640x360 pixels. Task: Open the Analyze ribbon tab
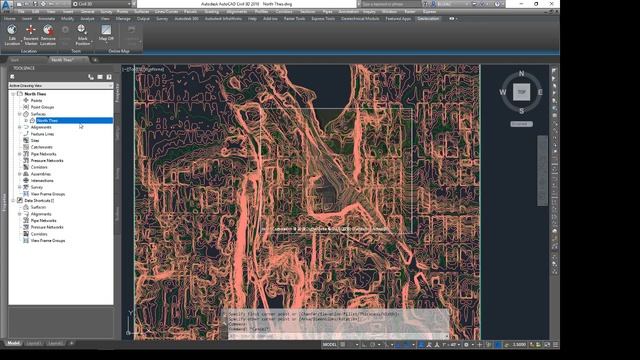(x=87, y=19)
